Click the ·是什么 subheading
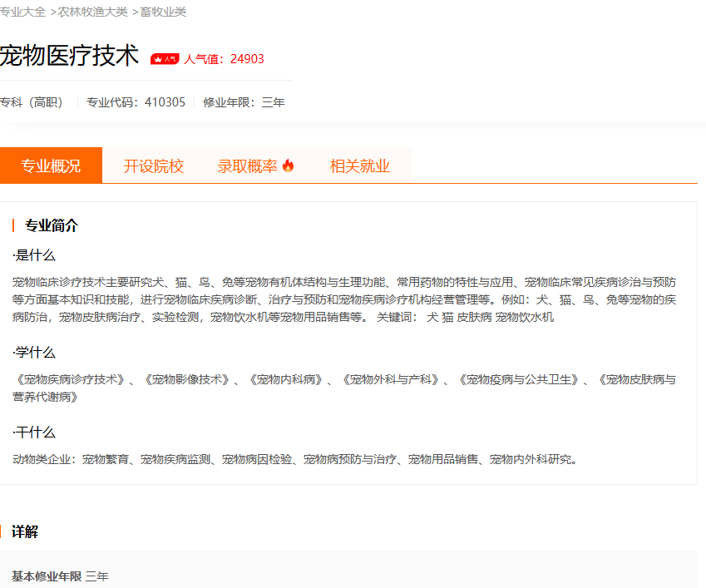Screen dimensions: 706x588 pyautogui.click(x=34, y=255)
